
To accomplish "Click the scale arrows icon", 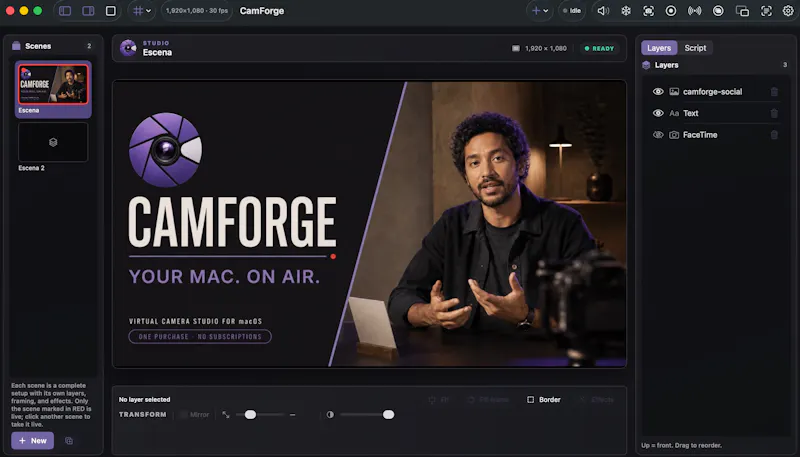I will tap(226, 415).
